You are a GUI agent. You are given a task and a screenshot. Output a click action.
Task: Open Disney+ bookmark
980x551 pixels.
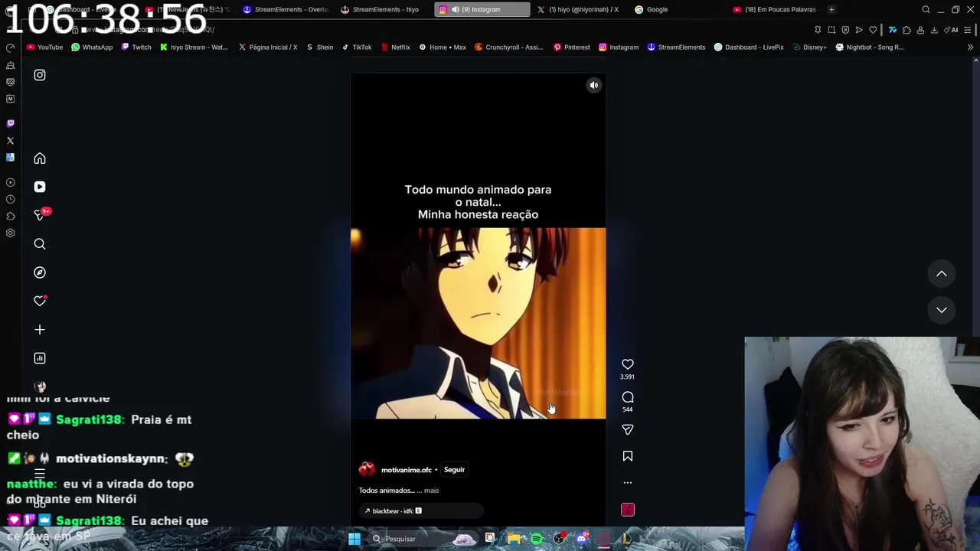[809, 47]
